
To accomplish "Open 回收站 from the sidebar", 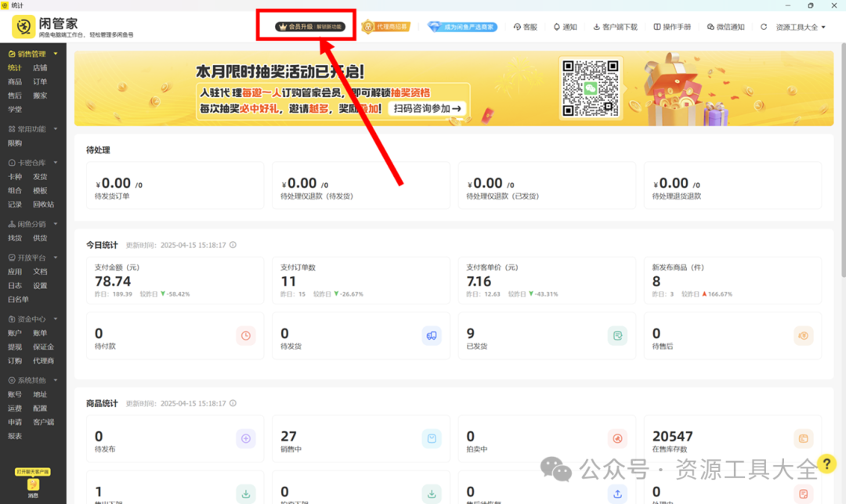I will (44, 204).
